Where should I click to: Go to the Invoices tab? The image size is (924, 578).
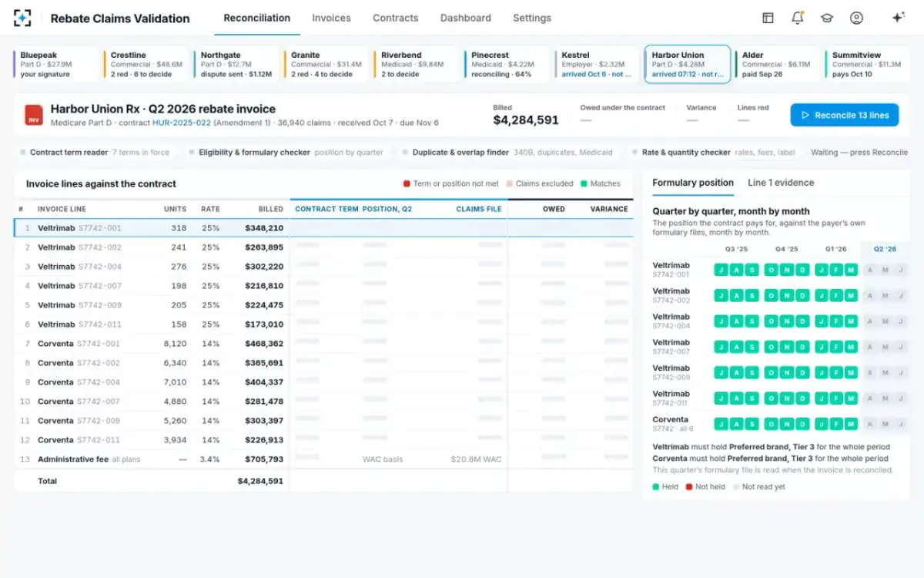(x=331, y=18)
